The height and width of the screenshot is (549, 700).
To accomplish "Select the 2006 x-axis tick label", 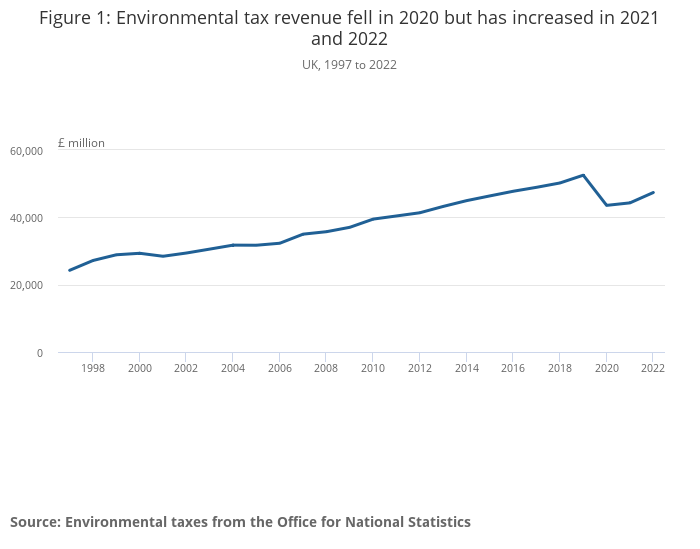I will [x=279, y=368].
